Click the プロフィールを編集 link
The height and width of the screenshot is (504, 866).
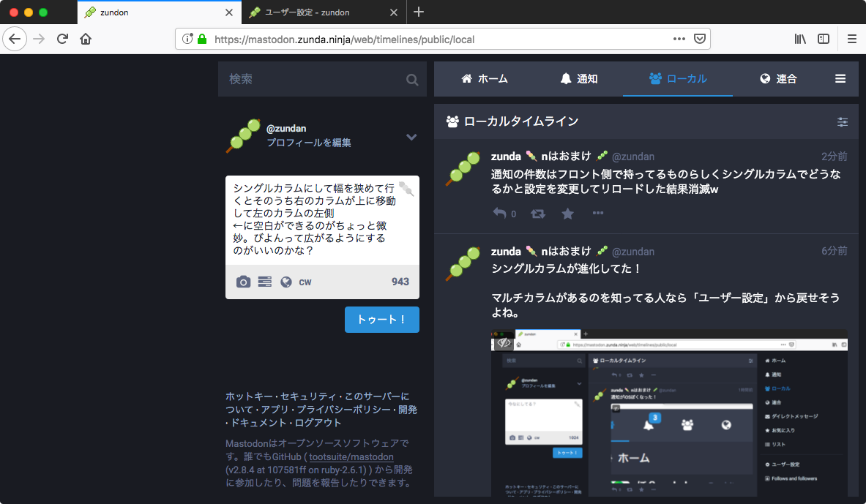coord(309,143)
